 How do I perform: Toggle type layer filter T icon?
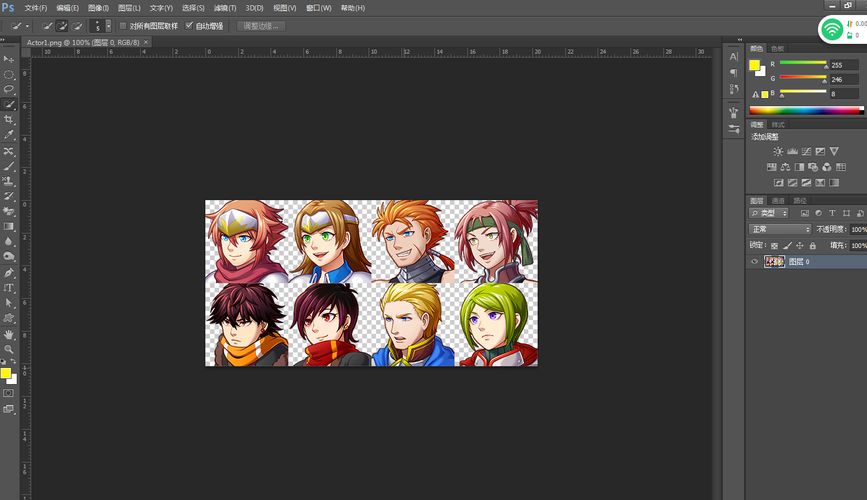(x=832, y=213)
